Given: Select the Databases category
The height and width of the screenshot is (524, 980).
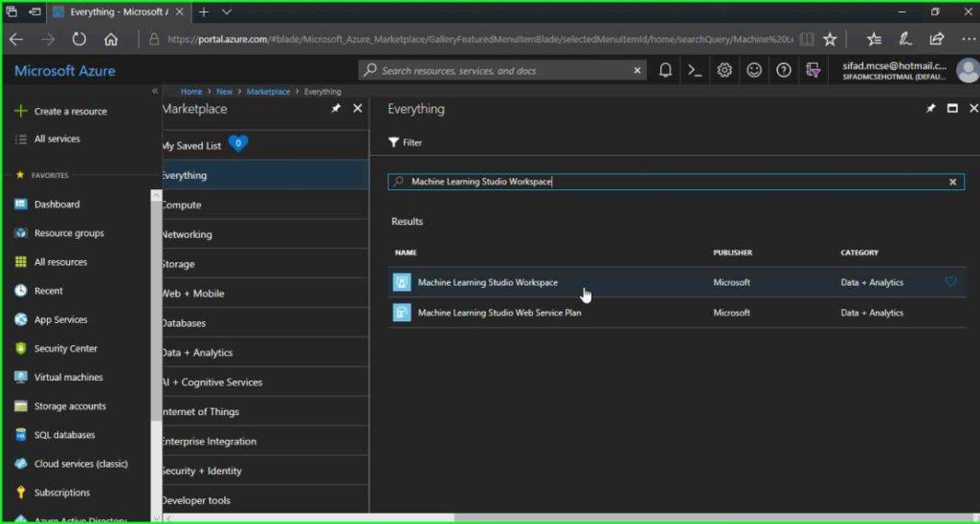Looking at the screenshot, I should [266, 323].
